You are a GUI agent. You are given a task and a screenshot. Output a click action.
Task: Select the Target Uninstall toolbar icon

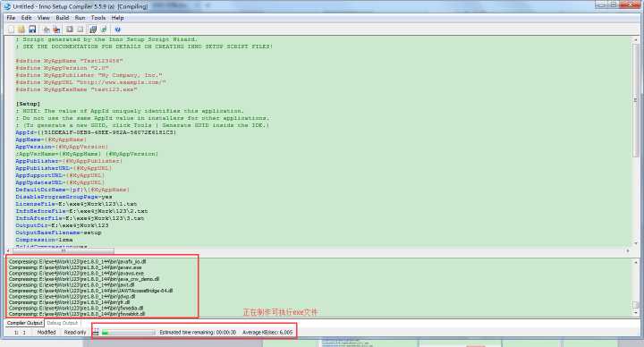[x=104, y=30]
